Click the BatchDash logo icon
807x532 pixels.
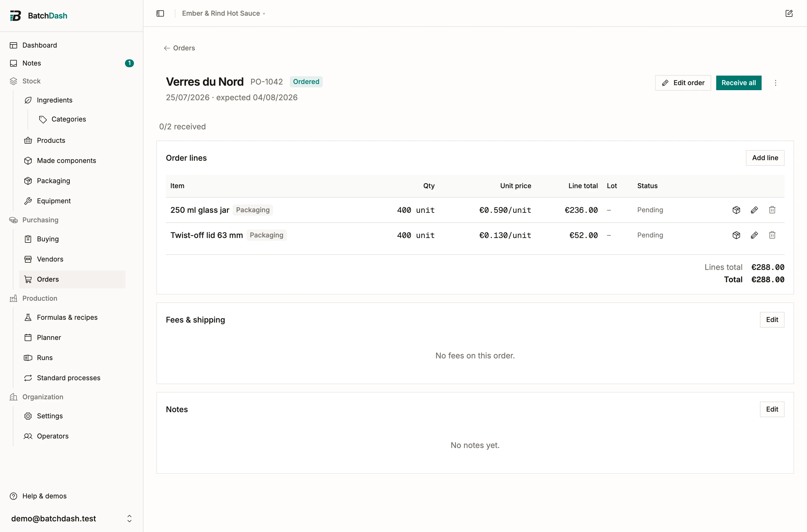point(15,16)
